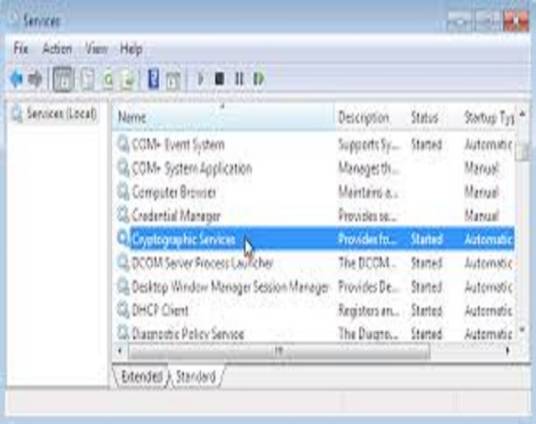The image size is (536, 424).
Task: Click the horizontal scrollbar right arrow
Action: [508, 350]
